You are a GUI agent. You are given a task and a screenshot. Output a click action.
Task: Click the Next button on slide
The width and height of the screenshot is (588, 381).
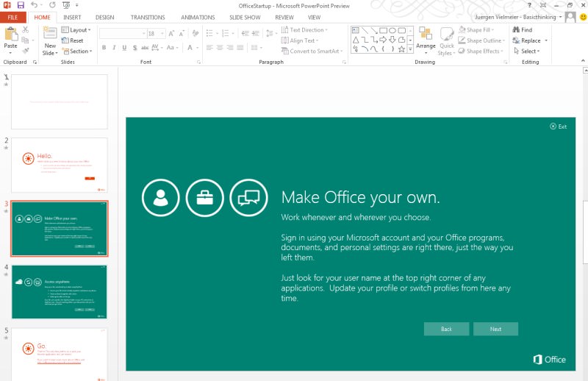pos(495,329)
